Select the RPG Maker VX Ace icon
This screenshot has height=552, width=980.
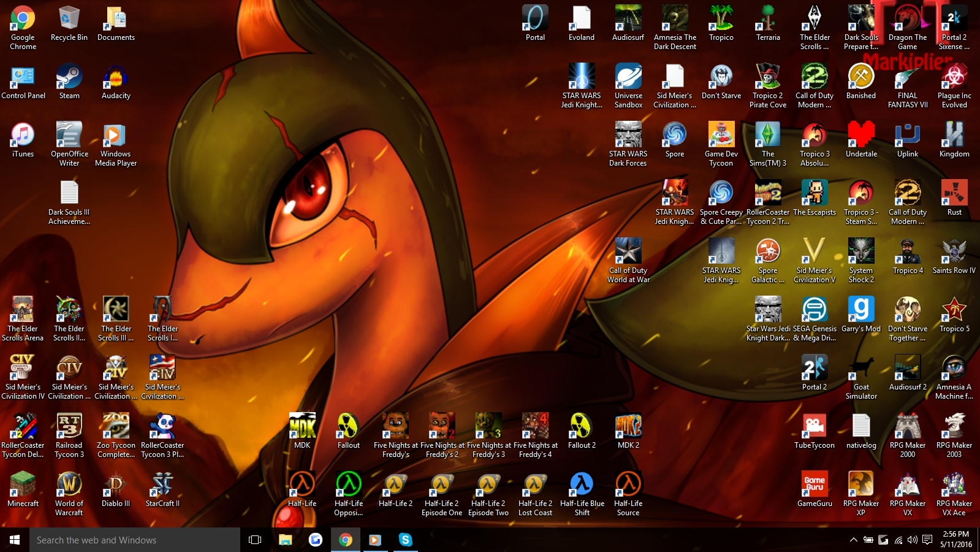(954, 494)
